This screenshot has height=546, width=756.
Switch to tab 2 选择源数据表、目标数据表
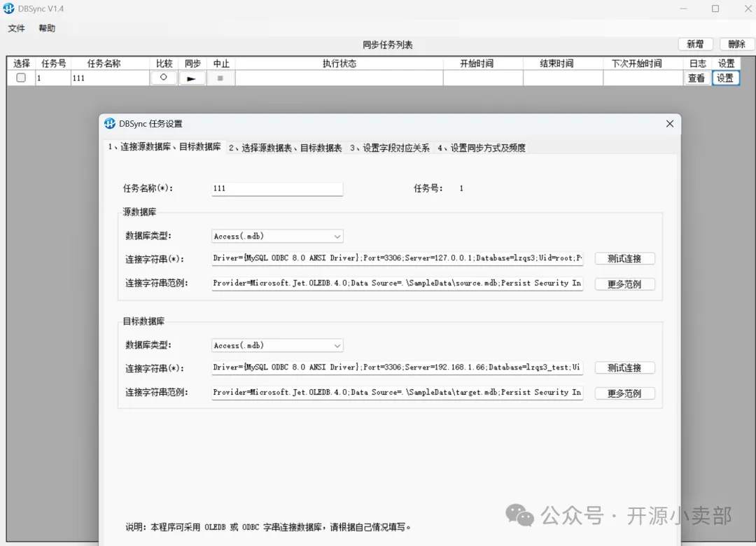pyautogui.click(x=286, y=148)
